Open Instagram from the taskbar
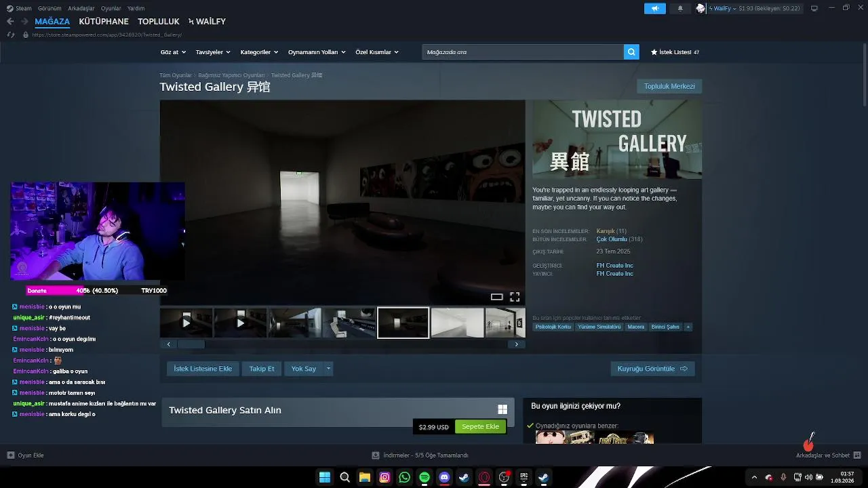 (x=384, y=477)
